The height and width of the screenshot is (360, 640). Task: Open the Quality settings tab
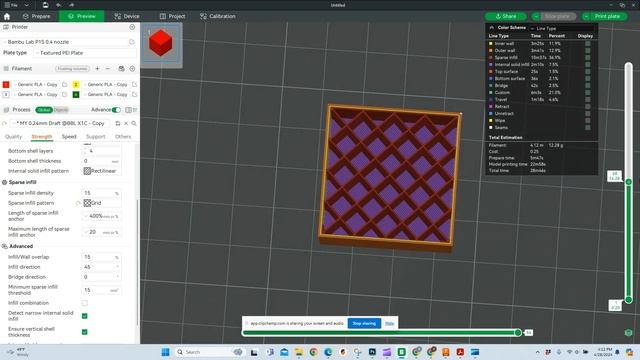pyautogui.click(x=13, y=137)
